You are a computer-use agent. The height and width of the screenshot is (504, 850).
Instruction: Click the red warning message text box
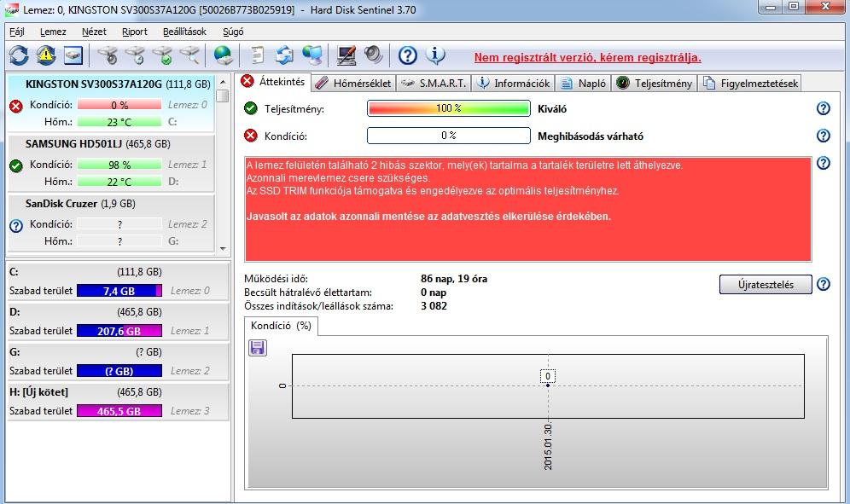click(528, 210)
